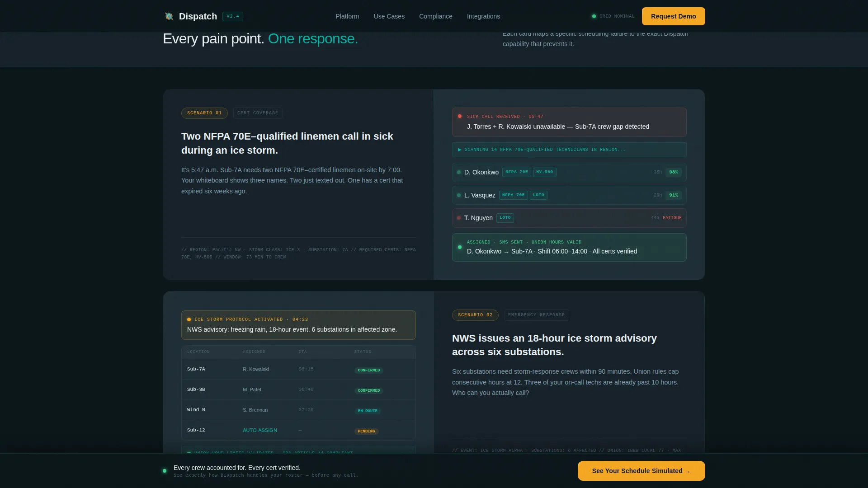Click D. Okonkwo's green availability dot

click(459, 172)
